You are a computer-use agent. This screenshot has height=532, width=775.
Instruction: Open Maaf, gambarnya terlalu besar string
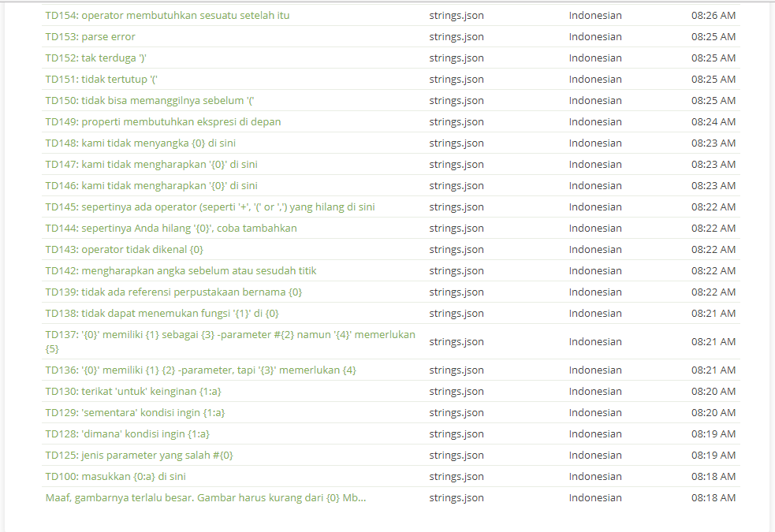point(206,497)
